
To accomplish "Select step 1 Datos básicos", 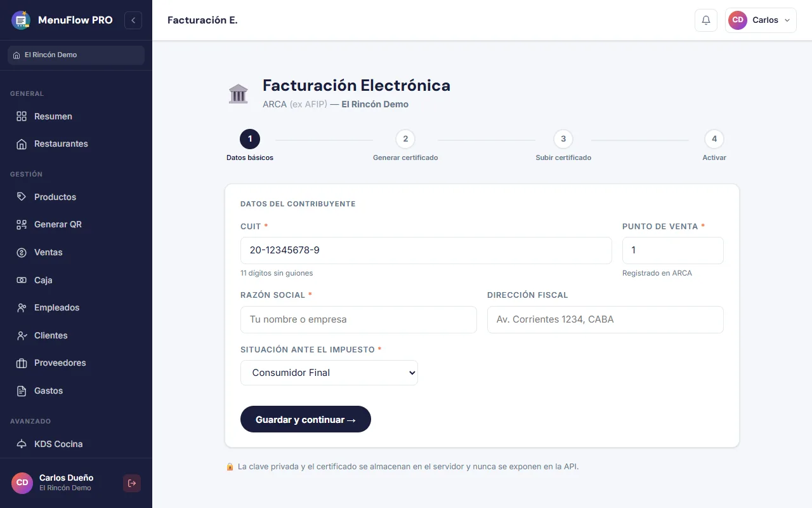I will [x=250, y=145].
